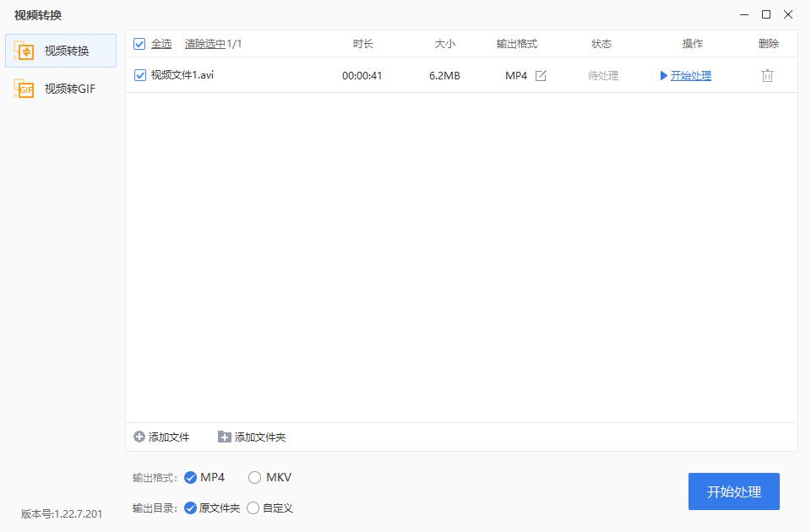This screenshot has height=532, width=811.
Task: Edit output format with pencil icon
Action: click(541, 76)
